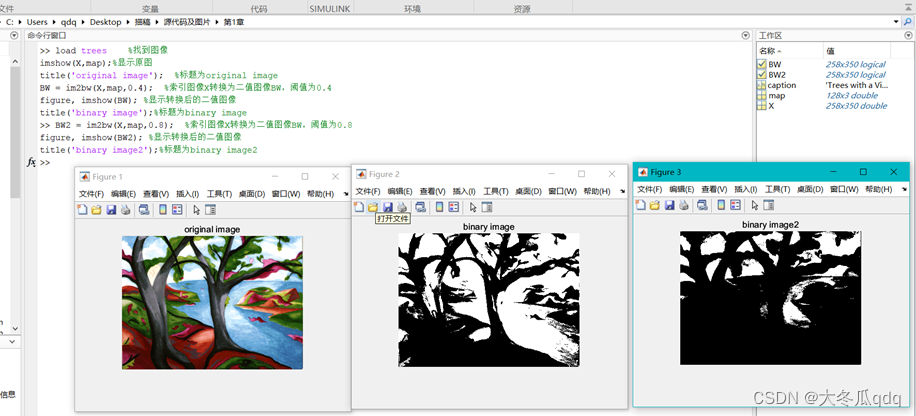
Task: Click Save icon in Figure 2 toolbar
Action: click(387, 207)
